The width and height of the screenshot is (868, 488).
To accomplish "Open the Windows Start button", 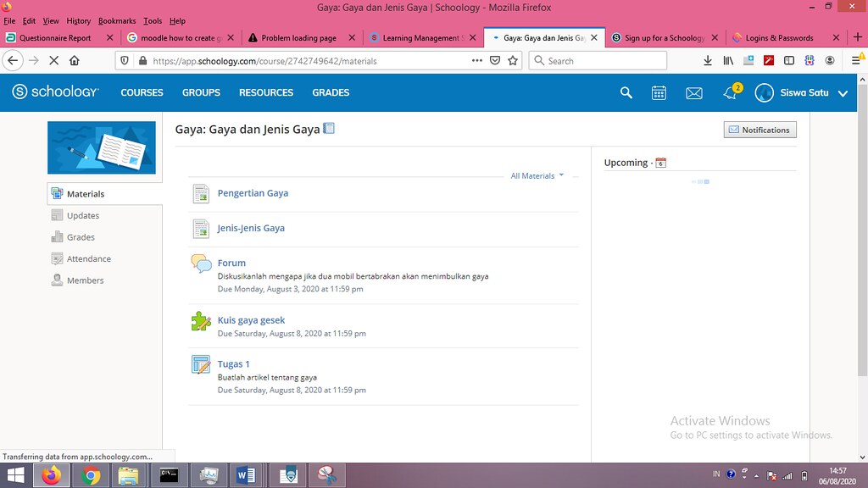I will [x=15, y=475].
